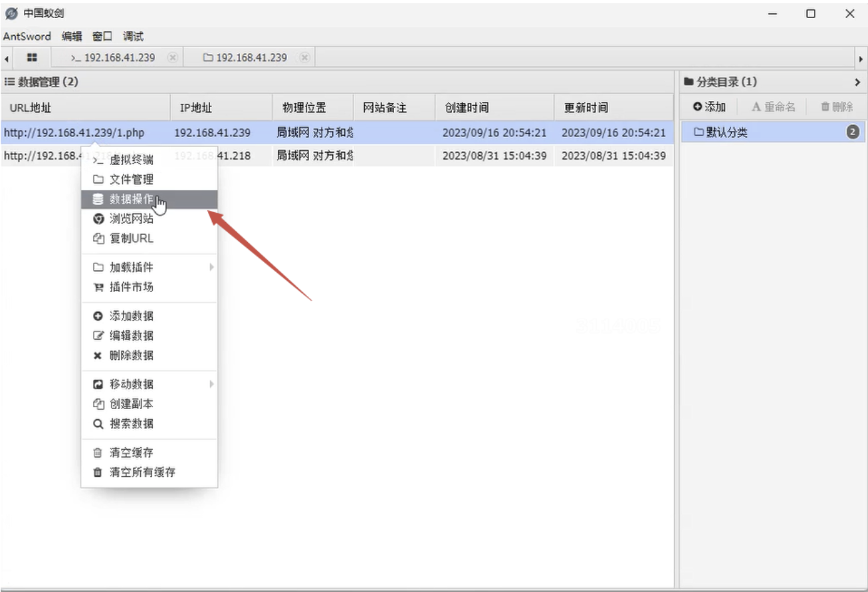Collapse the 分类目录 panel with the chevron

857,82
